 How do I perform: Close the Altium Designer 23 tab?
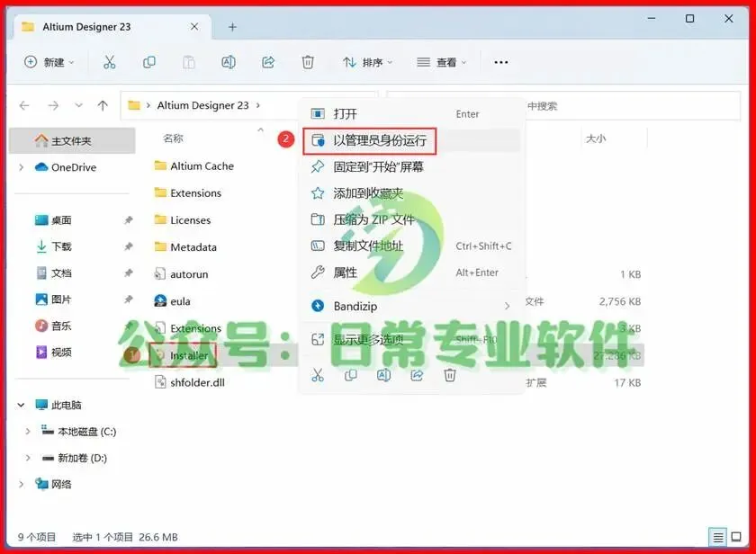pos(194,27)
